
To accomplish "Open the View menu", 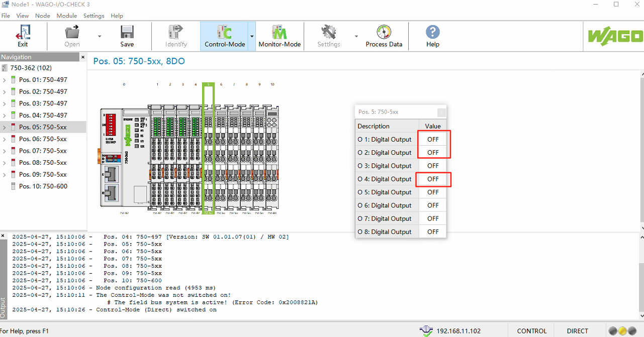I will point(23,16).
